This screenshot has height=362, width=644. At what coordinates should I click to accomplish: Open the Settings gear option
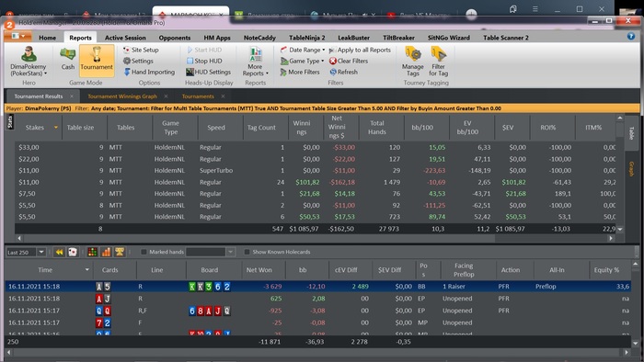(x=138, y=61)
